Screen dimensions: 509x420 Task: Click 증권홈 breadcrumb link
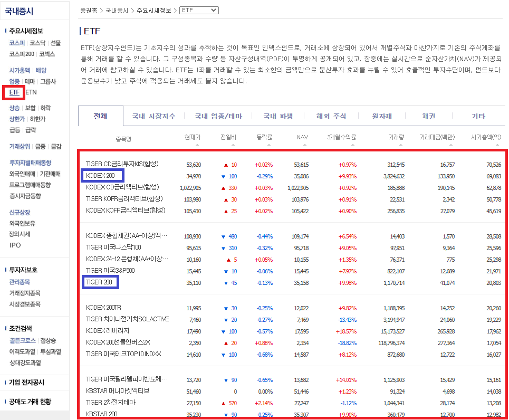[x=89, y=11]
